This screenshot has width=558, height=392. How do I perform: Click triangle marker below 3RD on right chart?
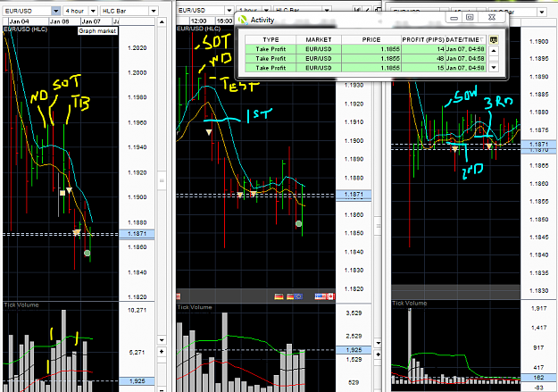[x=489, y=146]
